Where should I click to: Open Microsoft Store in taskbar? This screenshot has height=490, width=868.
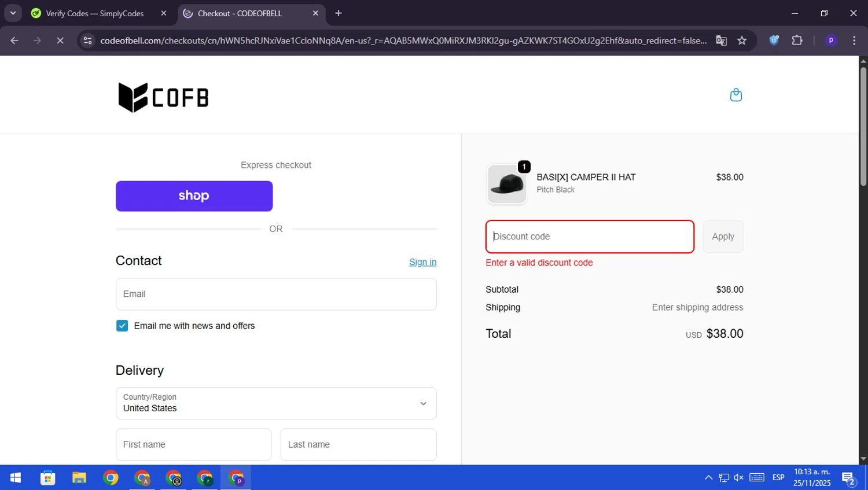(47, 478)
